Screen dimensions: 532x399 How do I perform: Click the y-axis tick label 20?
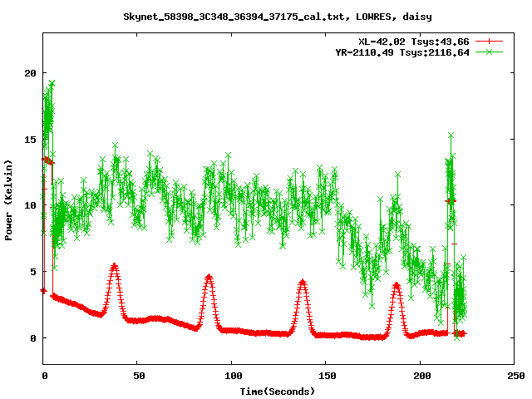click(x=31, y=73)
